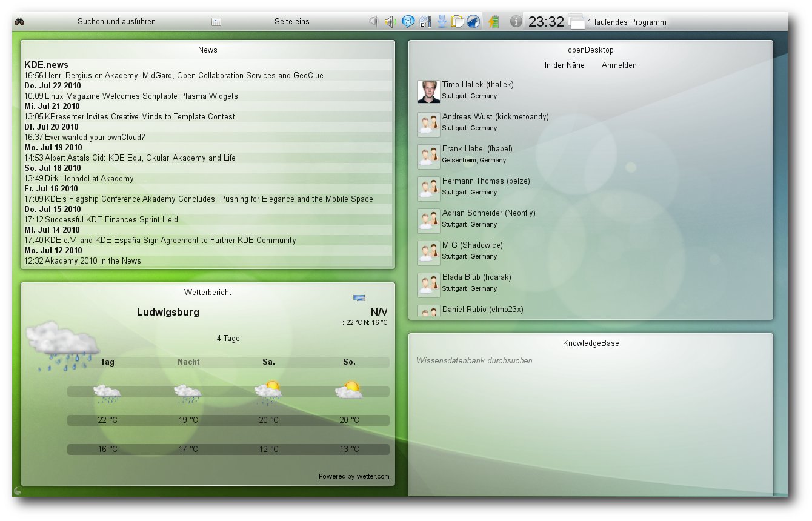The height and width of the screenshot is (521, 812).
Task: Open the Suchen und ausführen launcher
Action: (116, 22)
